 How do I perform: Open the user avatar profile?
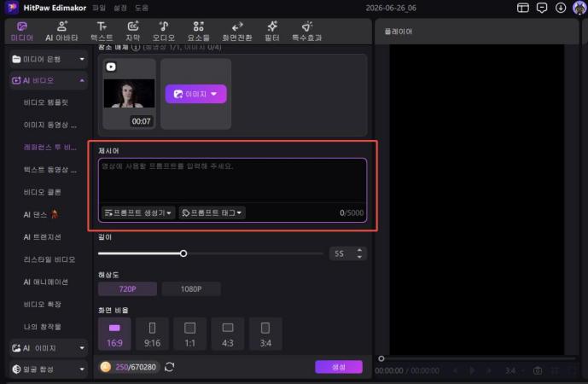579,8
